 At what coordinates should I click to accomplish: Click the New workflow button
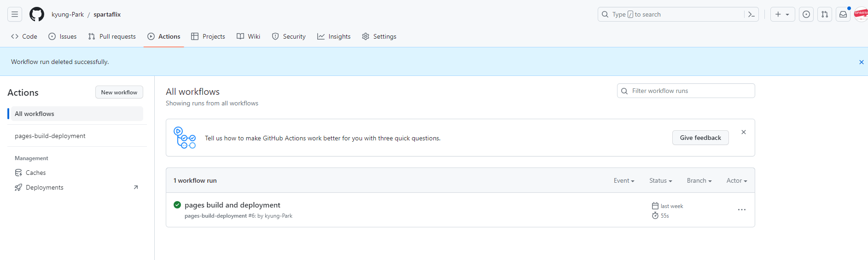coord(119,92)
